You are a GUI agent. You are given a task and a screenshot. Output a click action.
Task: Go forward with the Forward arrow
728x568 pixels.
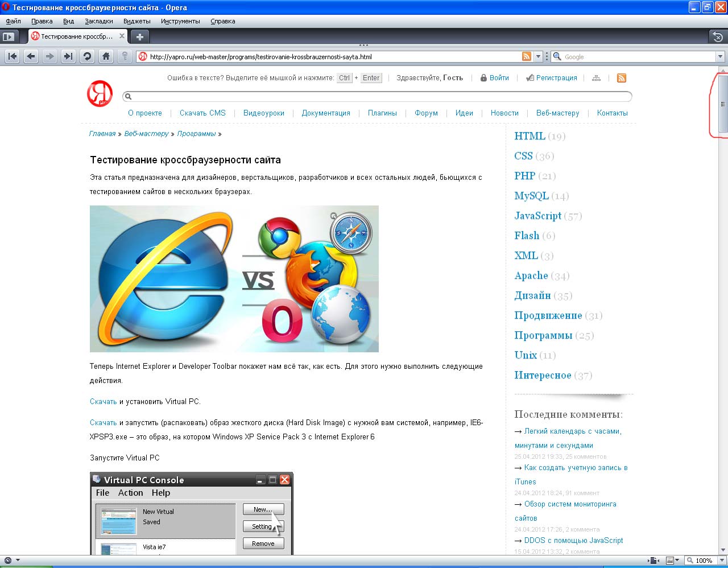pos(50,56)
